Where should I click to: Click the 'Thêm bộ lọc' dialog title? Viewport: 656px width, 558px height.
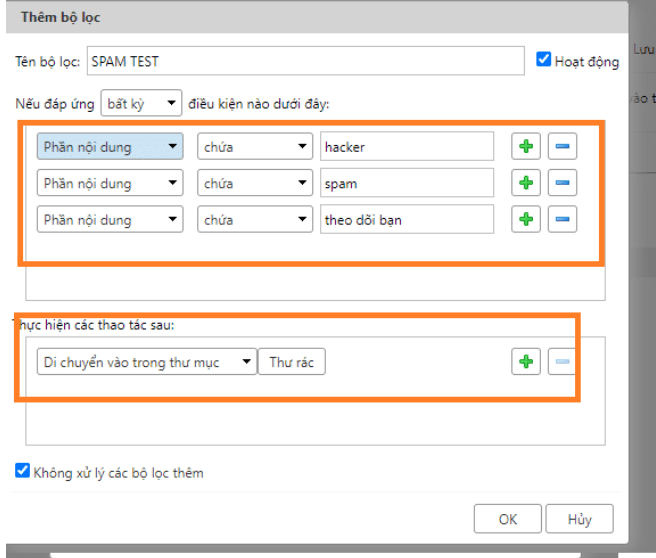tap(61, 17)
